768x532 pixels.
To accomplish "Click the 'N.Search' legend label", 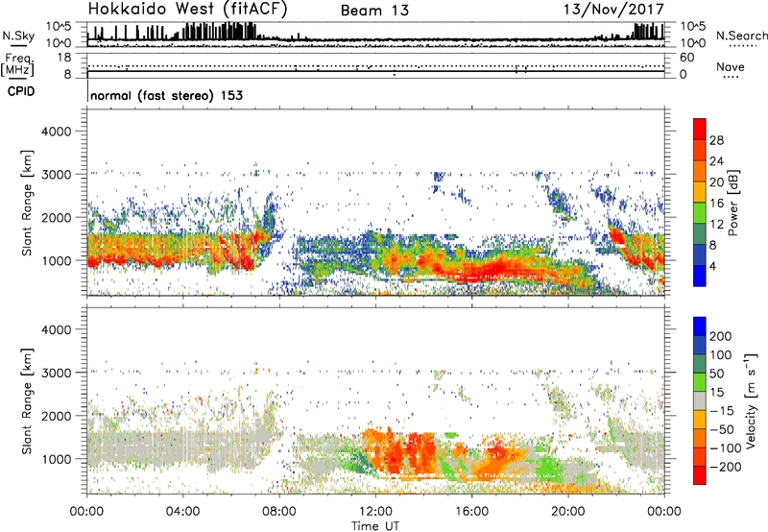I will coord(741,36).
